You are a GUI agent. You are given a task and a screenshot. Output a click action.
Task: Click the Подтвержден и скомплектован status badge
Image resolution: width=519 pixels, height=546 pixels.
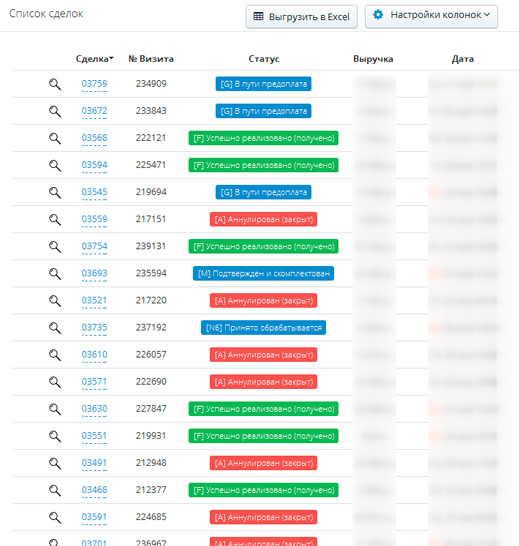(263, 274)
